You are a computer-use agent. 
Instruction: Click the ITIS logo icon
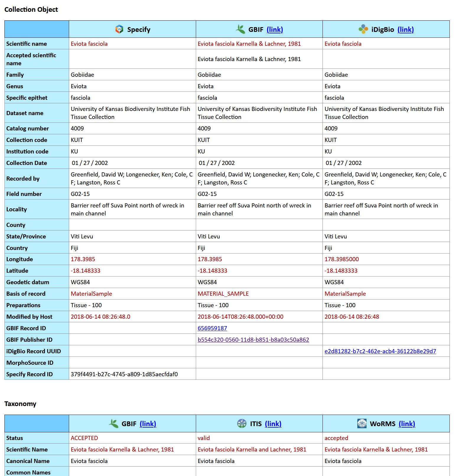(242, 423)
